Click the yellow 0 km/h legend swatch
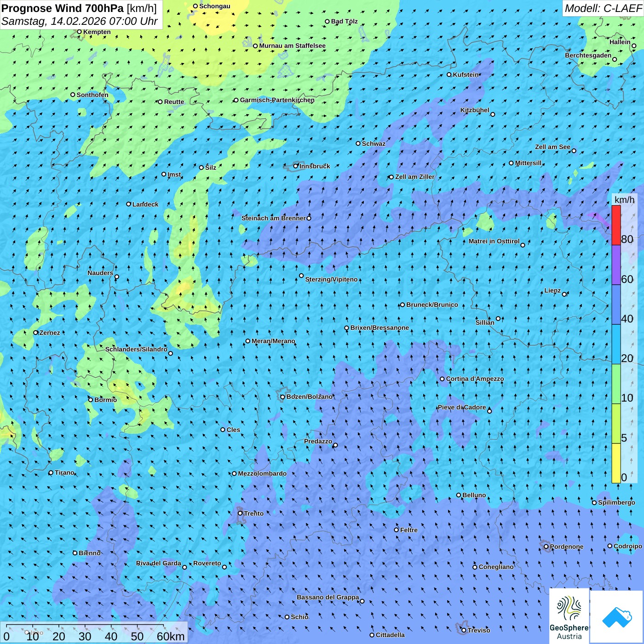Image resolution: width=644 pixels, height=644 pixels. [x=616, y=463]
